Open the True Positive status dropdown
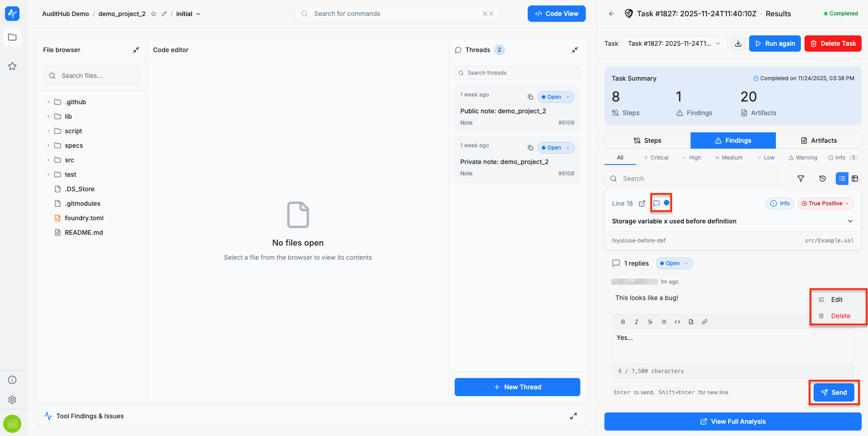This screenshot has height=436, width=868. point(825,203)
